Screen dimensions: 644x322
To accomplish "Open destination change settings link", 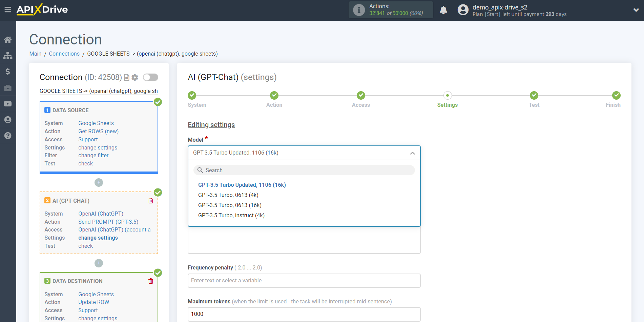I will pos(98,319).
